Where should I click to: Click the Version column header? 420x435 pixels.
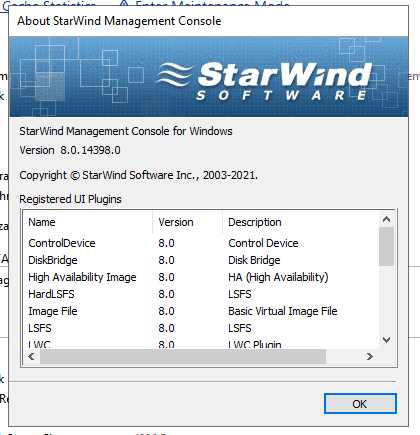point(188,222)
